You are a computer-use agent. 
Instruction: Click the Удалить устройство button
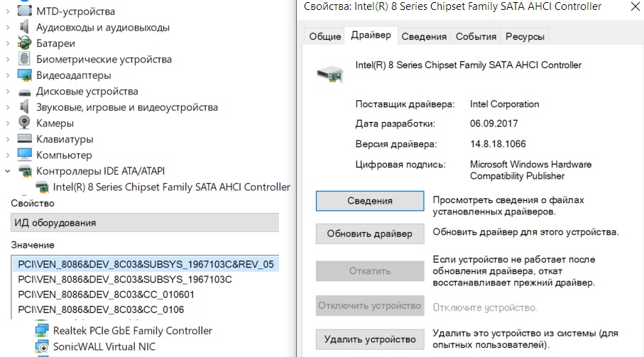pyautogui.click(x=369, y=339)
